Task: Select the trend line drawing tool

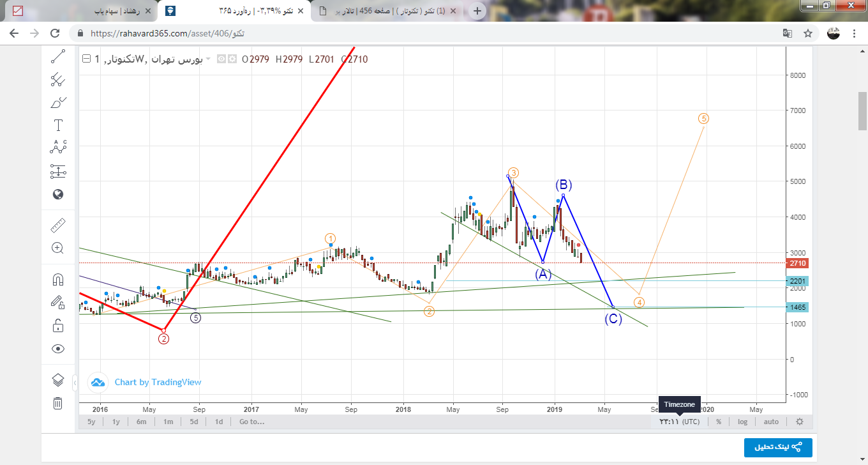Action: [58, 57]
